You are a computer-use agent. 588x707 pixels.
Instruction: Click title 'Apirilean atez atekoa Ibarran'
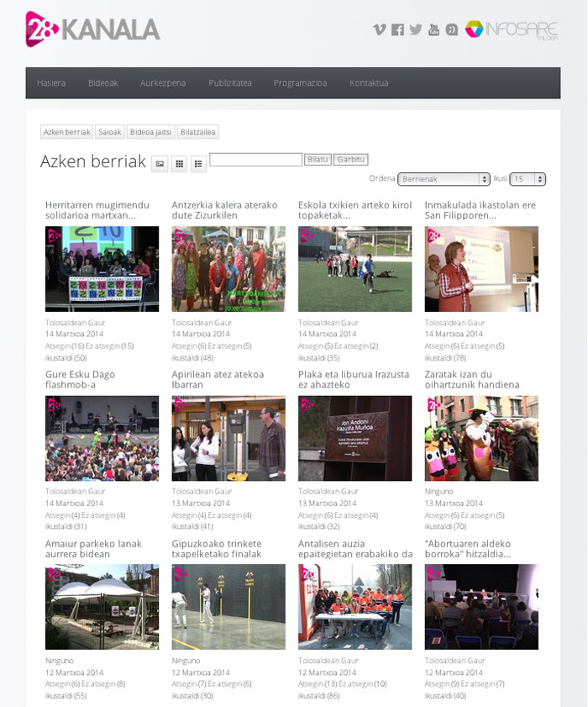point(218,379)
